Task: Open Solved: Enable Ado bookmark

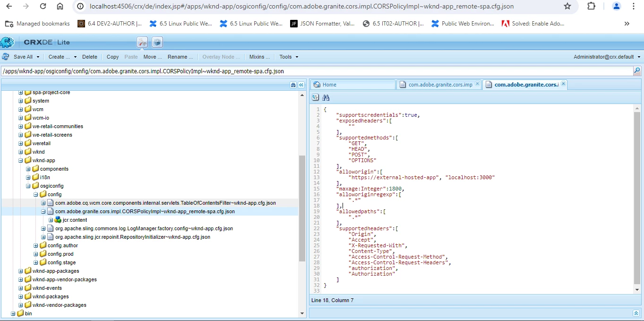Action: pyautogui.click(x=533, y=23)
